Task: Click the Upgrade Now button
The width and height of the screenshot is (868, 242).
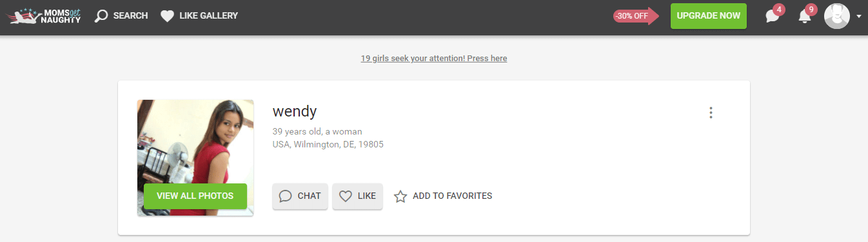Action: 709,16
